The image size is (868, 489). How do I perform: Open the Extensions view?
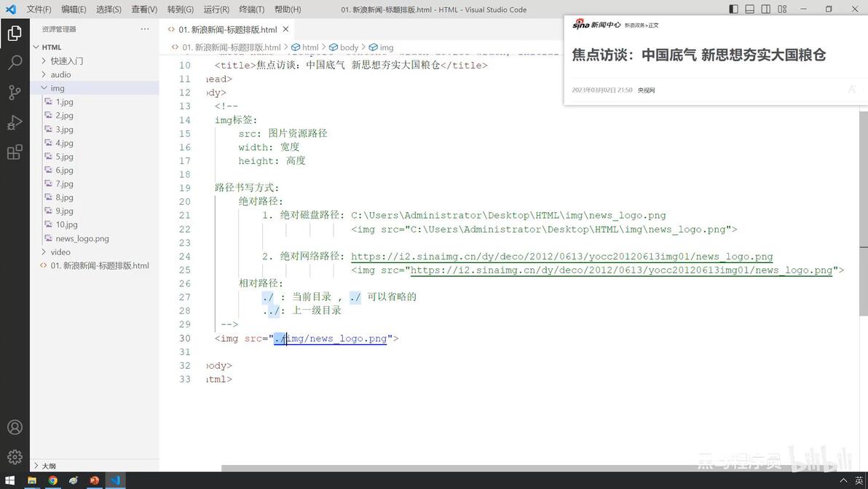15,152
